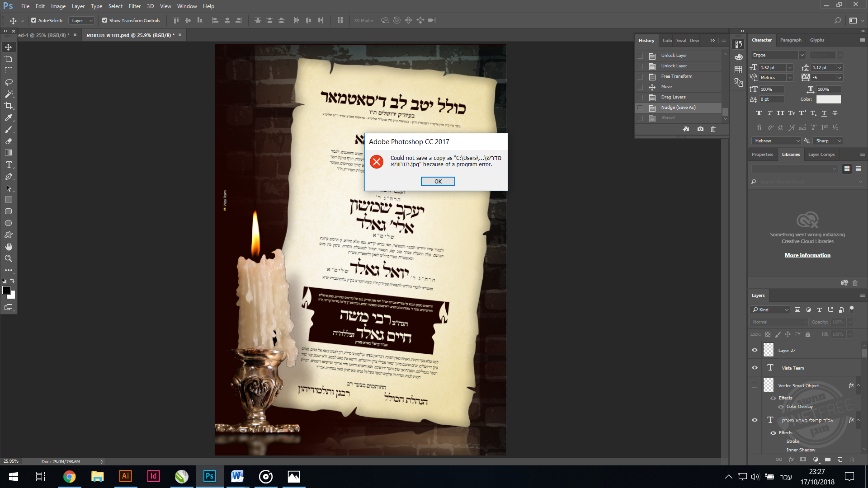Open the Filter menu
The height and width of the screenshot is (488, 868).
(x=134, y=6)
